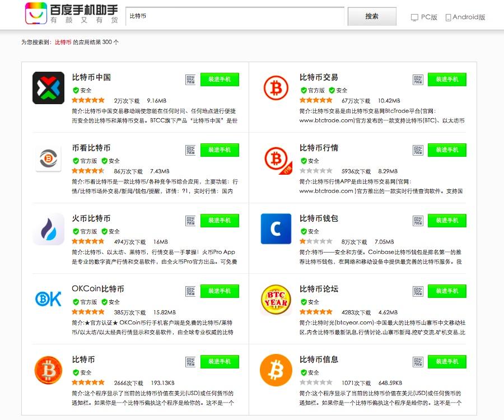Open the 比特币中国 app icon

click(x=48, y=88)
